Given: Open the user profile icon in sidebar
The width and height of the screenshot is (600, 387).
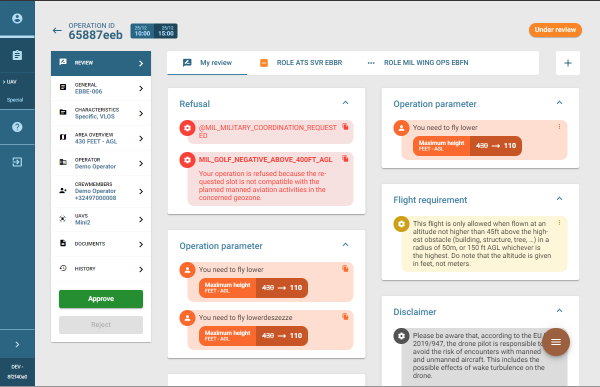Looking at the screenshot, I should (x=17, y=18).
